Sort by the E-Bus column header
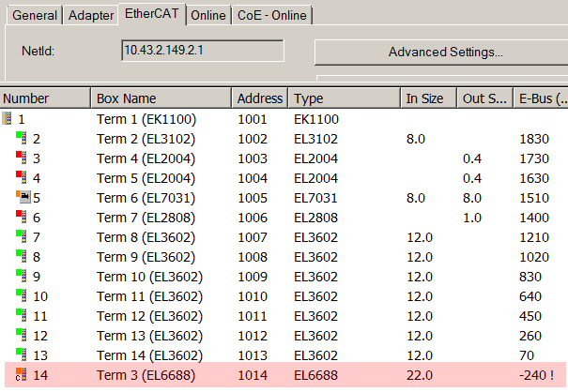 point(541,98)
